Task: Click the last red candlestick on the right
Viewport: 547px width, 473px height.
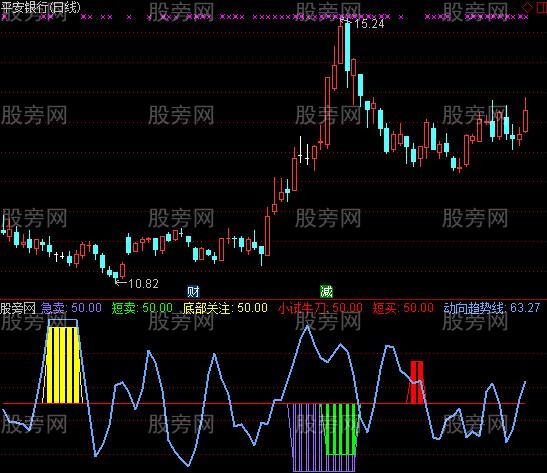Action: (525, 120)
